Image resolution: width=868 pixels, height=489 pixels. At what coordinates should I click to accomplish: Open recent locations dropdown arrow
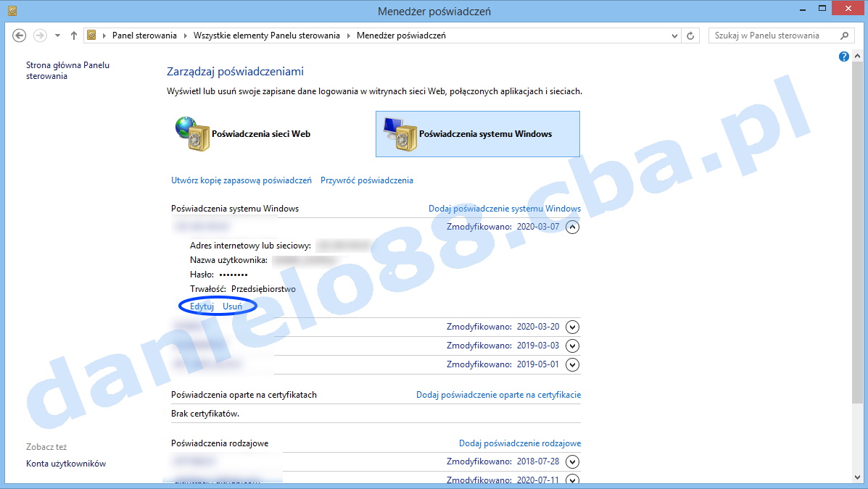coord(57,35)
